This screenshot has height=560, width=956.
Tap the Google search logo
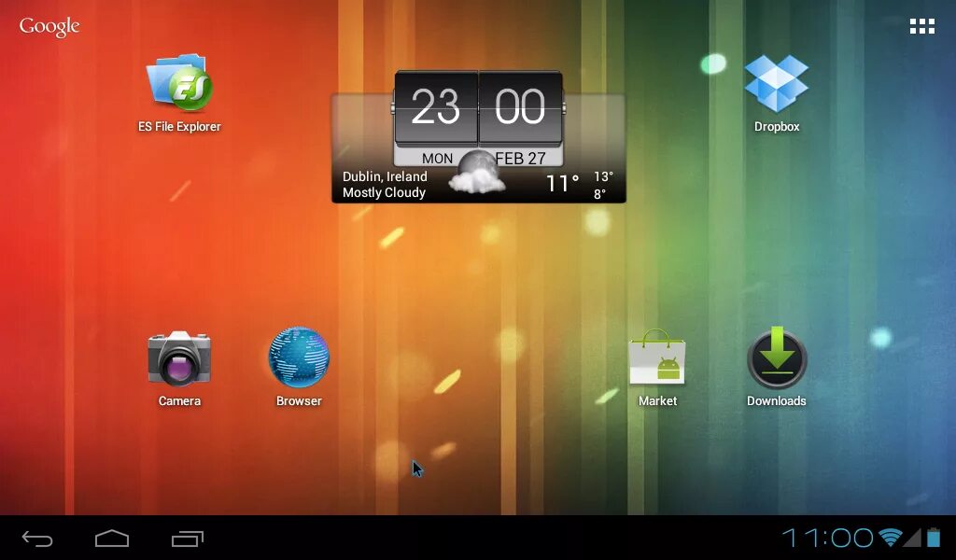pyautogui.click(x=49, y=27)
